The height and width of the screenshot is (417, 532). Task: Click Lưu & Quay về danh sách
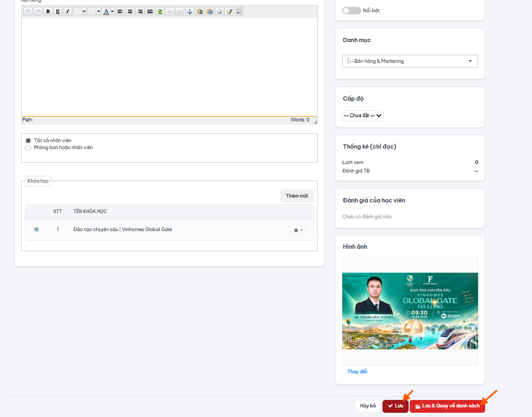click(447, 406)
